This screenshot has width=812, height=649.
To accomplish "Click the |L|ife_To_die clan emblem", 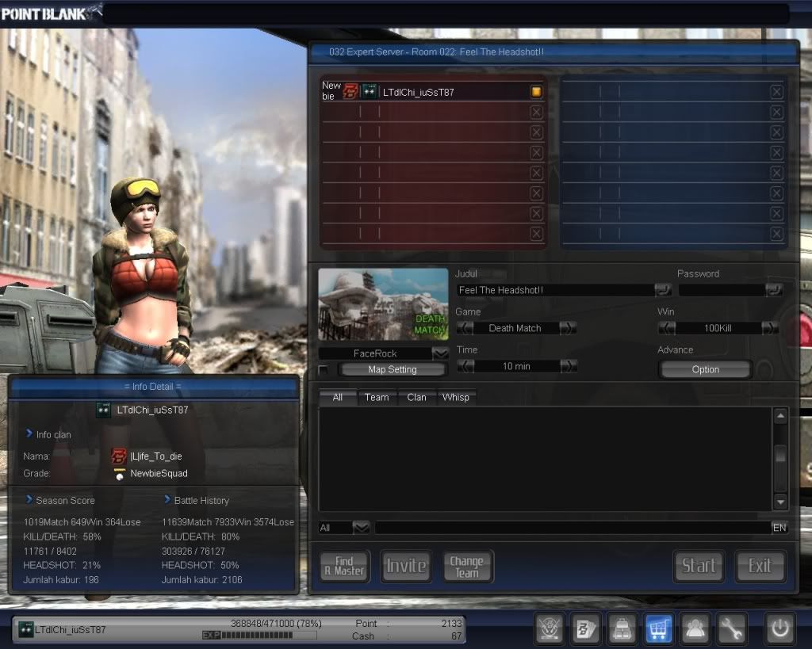I will (119, 456).
